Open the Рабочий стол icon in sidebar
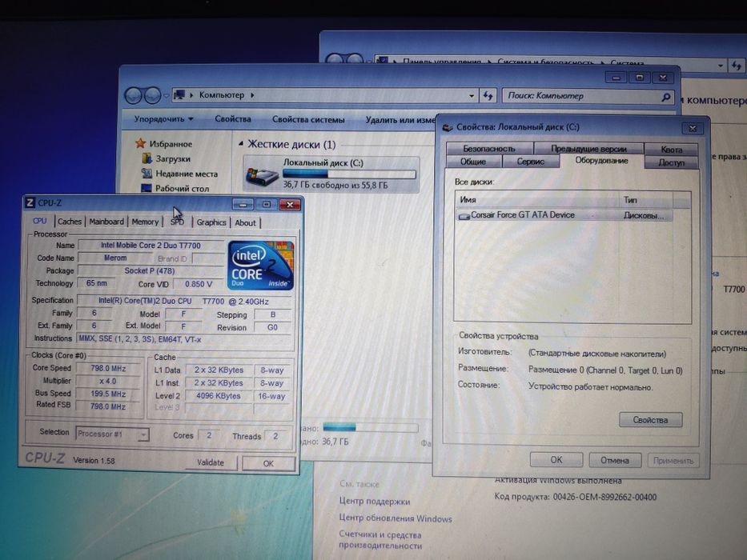The image size is (747, 560). coord(147,188)
